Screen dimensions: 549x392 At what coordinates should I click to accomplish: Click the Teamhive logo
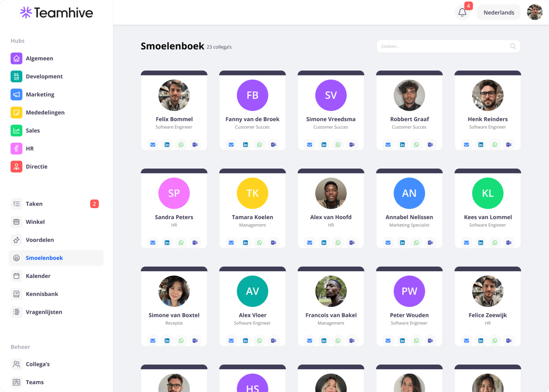click(56, 12)
